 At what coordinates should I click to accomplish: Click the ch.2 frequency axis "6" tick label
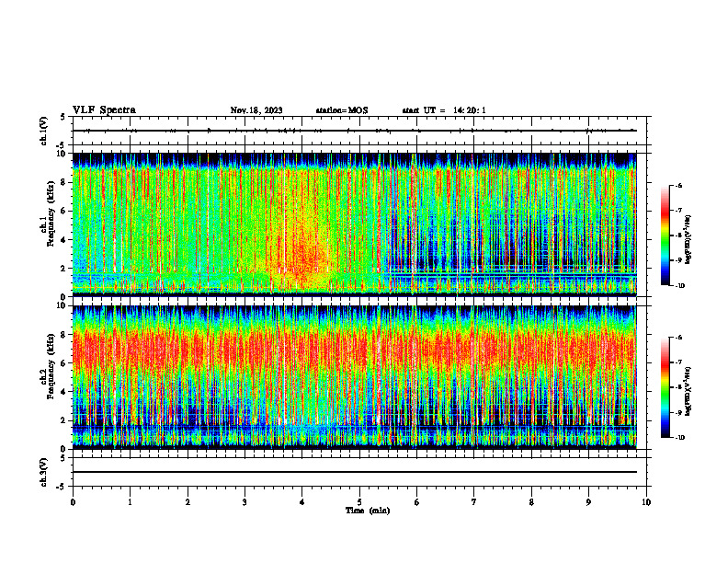tap(64, 363)
